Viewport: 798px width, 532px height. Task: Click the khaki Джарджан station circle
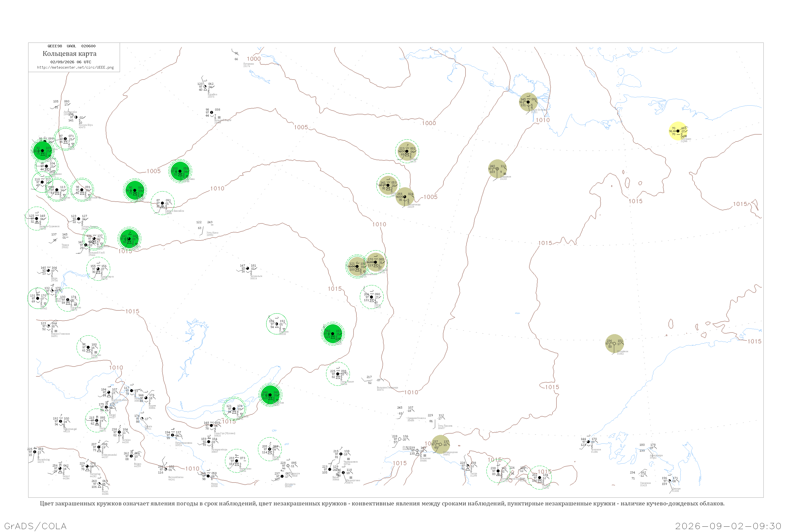coord(497,169)
